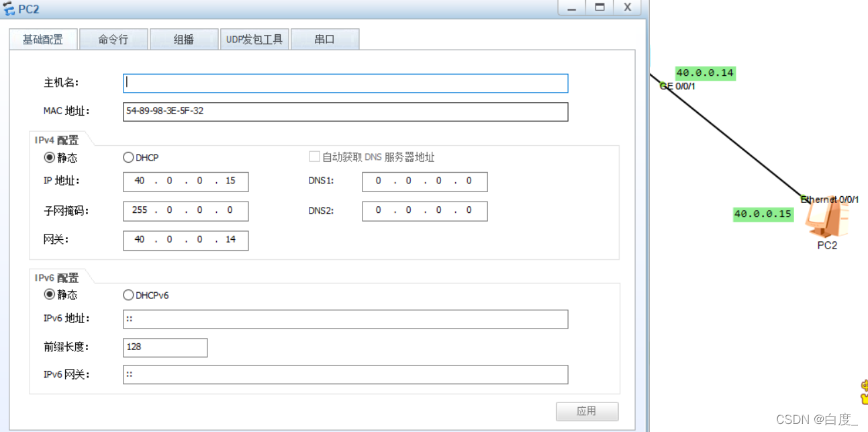Click the 子网掩码 field 255.0.0.0
Image resolution: width=868 pixels, height=432 pixels.
186,211
